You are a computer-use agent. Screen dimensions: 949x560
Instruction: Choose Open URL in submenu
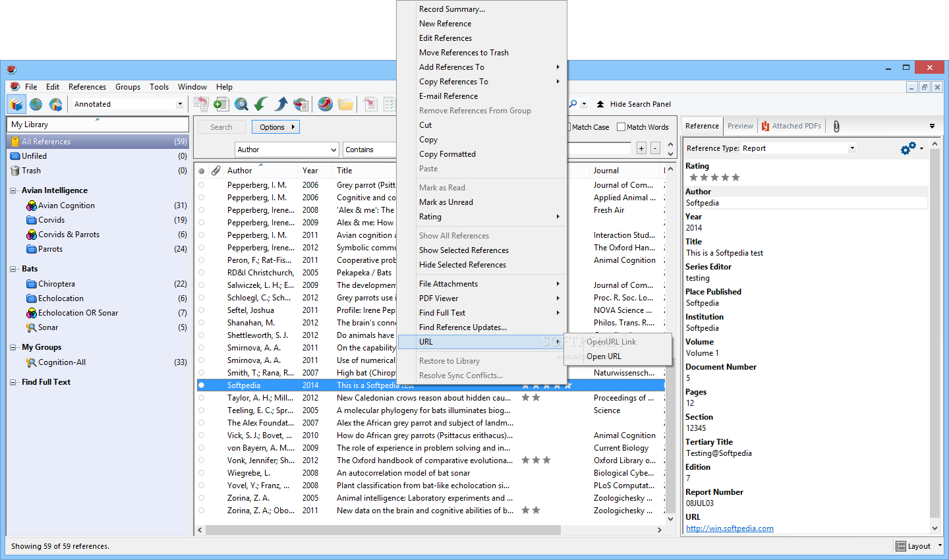pos(604,356)
